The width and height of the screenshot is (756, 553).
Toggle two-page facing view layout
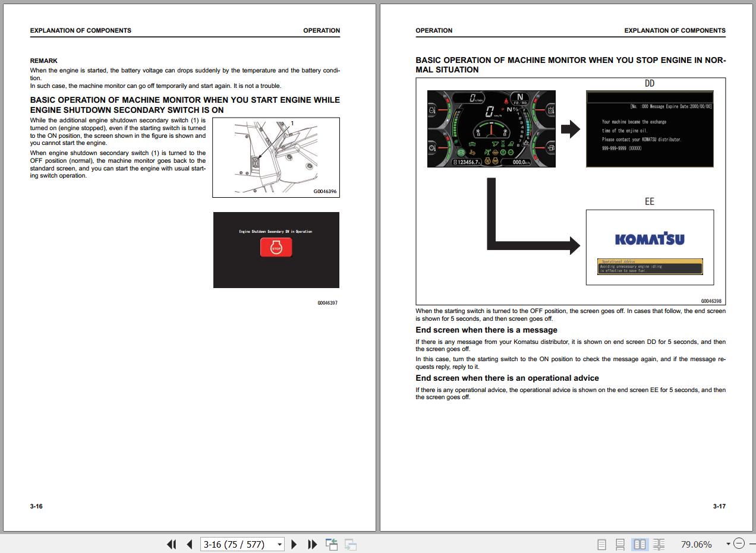coord(640,544)
